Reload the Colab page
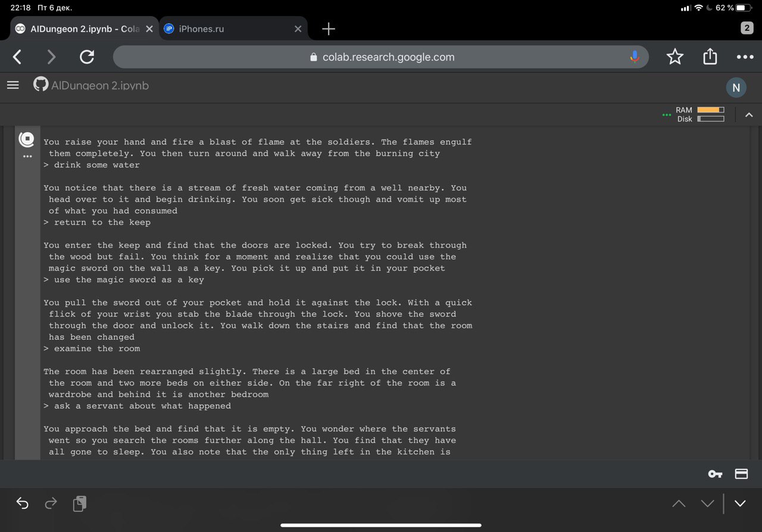762x532 pixels. pos(87,57)
